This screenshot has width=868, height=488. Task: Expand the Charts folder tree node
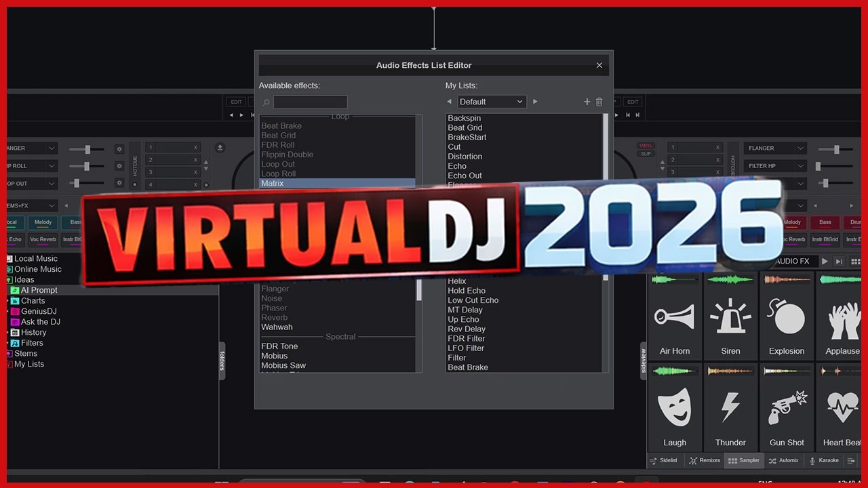point(7,301)
